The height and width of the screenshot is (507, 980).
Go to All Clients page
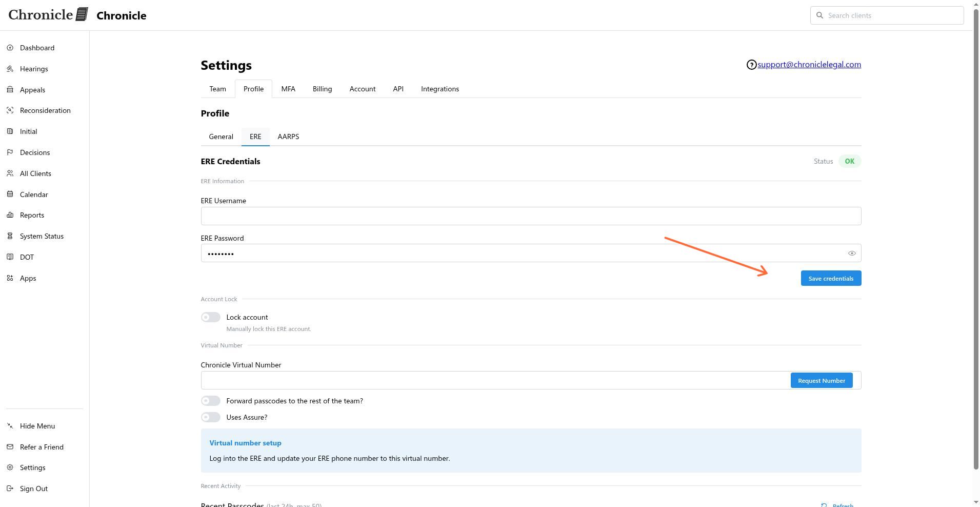click(x=35, y=173)
